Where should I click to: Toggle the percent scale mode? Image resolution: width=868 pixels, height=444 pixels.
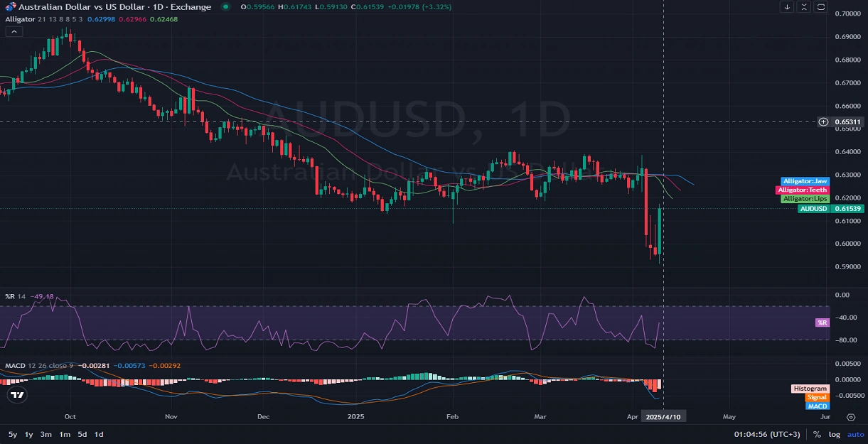pyautogui.click(x=817, y=434)
